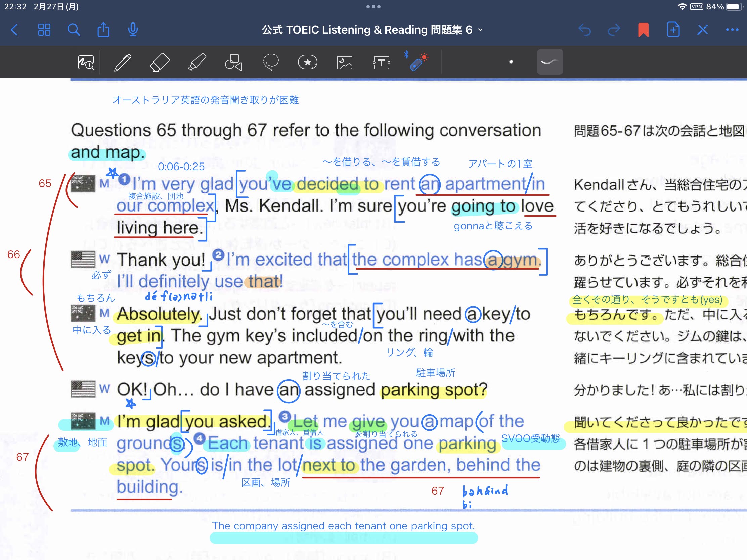
Task: Tap the annotation 'SVOO受動態'
Action: 530,438
